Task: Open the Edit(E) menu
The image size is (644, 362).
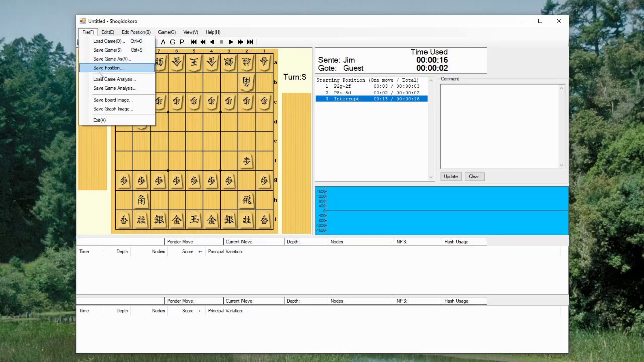Action: pyautogui.click(x=108, y=32)
